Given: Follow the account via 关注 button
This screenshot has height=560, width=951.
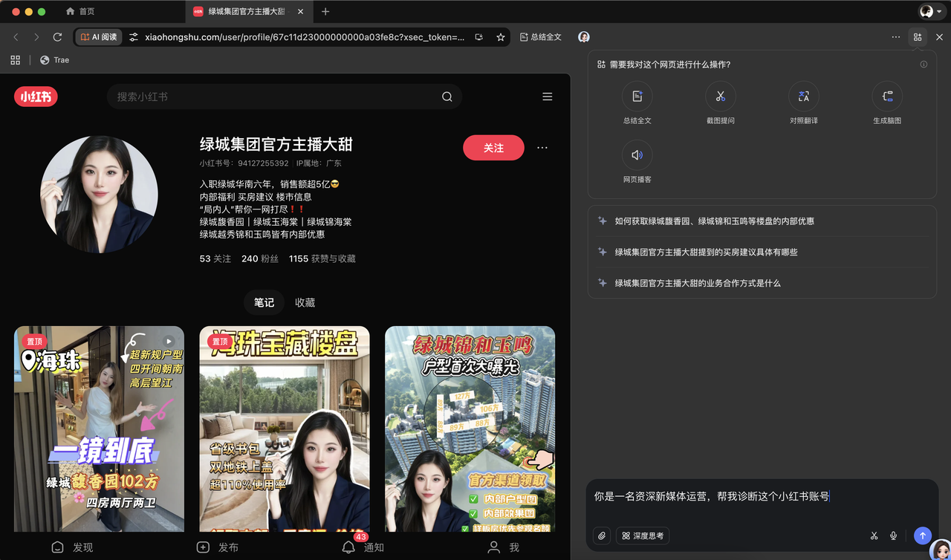Looking at the screenshot, I should [493, 147].
